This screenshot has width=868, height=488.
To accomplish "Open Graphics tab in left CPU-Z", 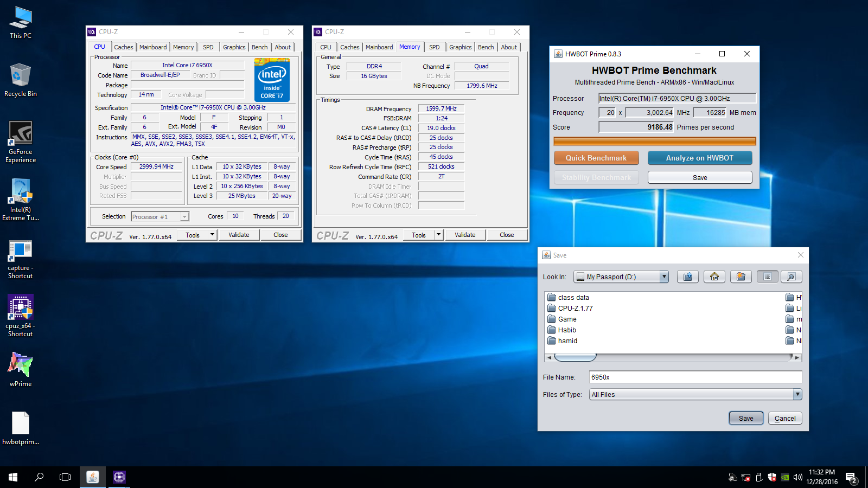I will (234, 47).
